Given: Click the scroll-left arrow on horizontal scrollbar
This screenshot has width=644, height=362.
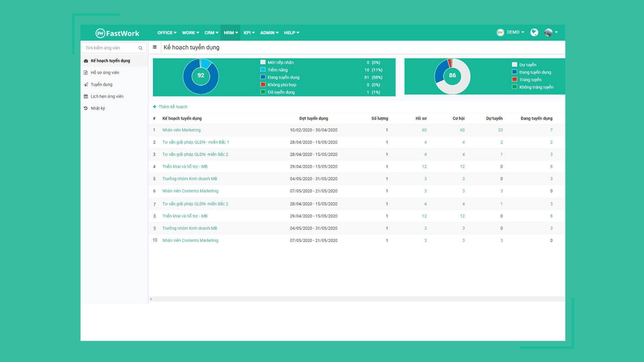Looking at the screenshot, I should tap(151, 299).
